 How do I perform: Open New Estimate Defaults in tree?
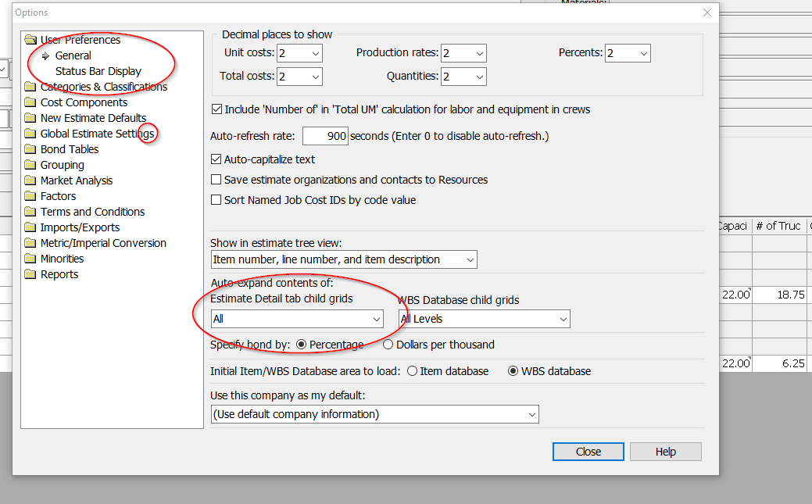(93, 118)
